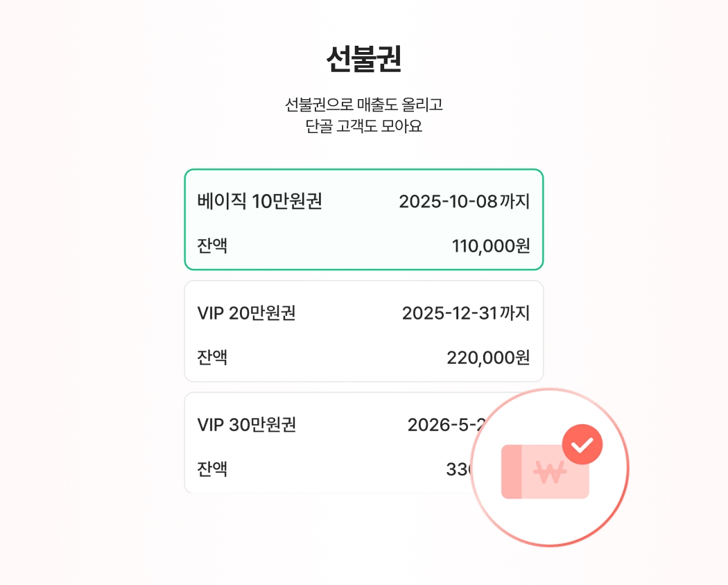The width and height of the screenshot is (728, 585).
Task: Tap the voucher stub edge on the ticket icon
Action: [x=511, y=473]
